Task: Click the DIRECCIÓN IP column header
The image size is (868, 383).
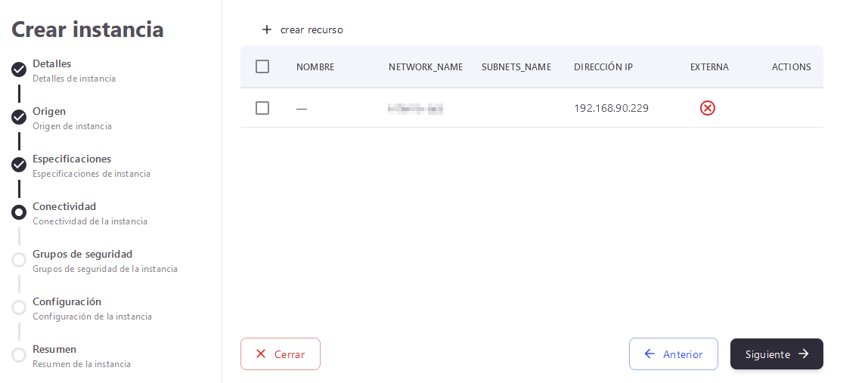Action: [x=603, y=66]
